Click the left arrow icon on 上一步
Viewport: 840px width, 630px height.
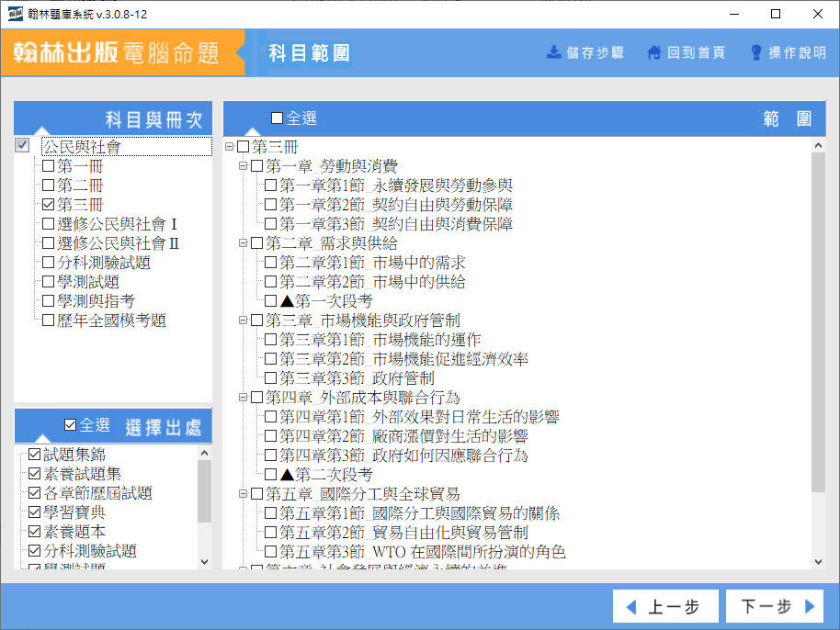(631, 607)
